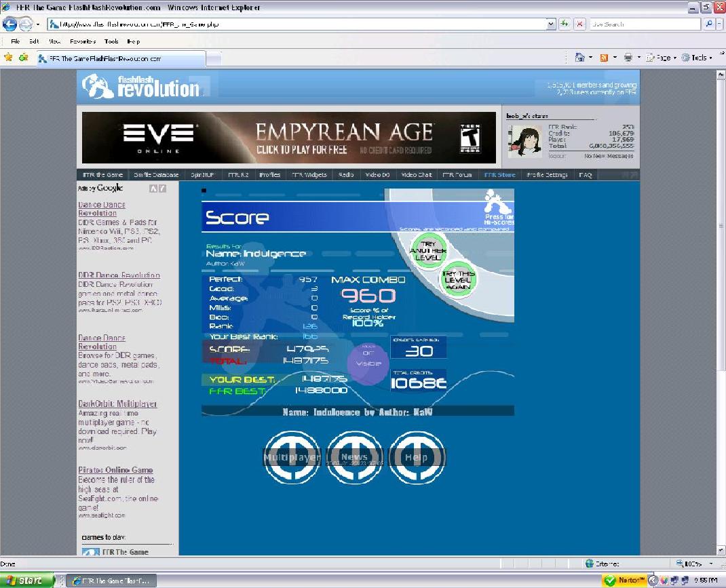Click the search magnifier icon
The width and height of the screenshot is (726, 588).
tap(709, 24)
